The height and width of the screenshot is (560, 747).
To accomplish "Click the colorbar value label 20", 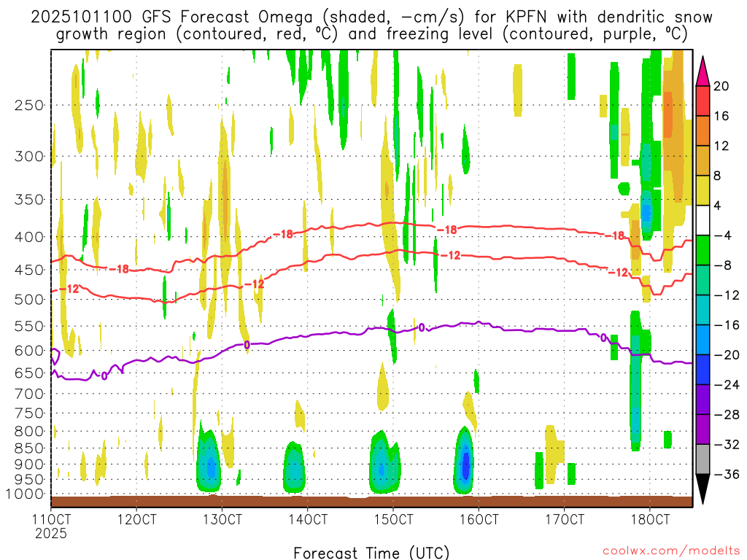I will point(721,86).
